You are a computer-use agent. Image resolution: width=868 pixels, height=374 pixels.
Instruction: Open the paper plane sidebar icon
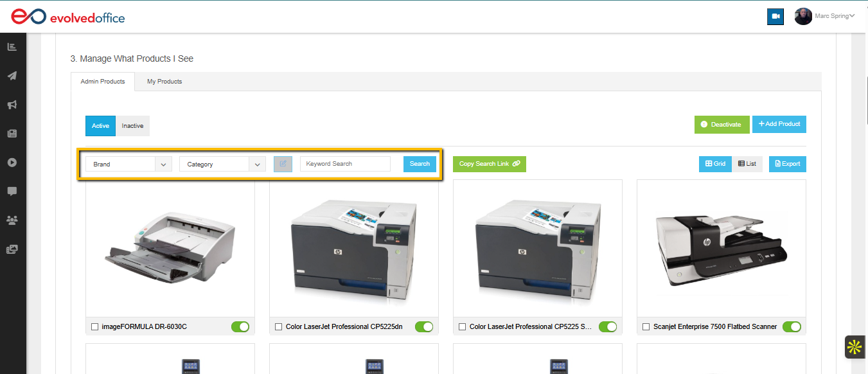[12, 76]
